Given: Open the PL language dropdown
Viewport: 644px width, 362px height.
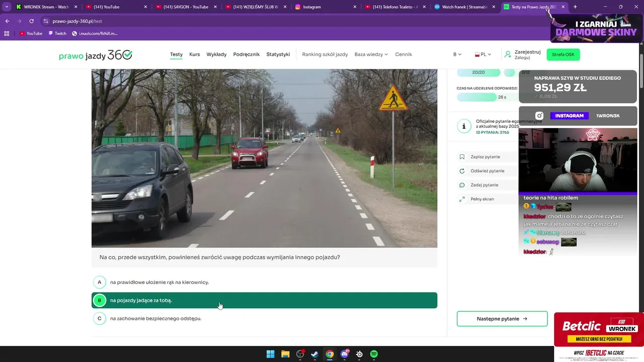Looking at the screenshot, I should click(x=483, y=54).
